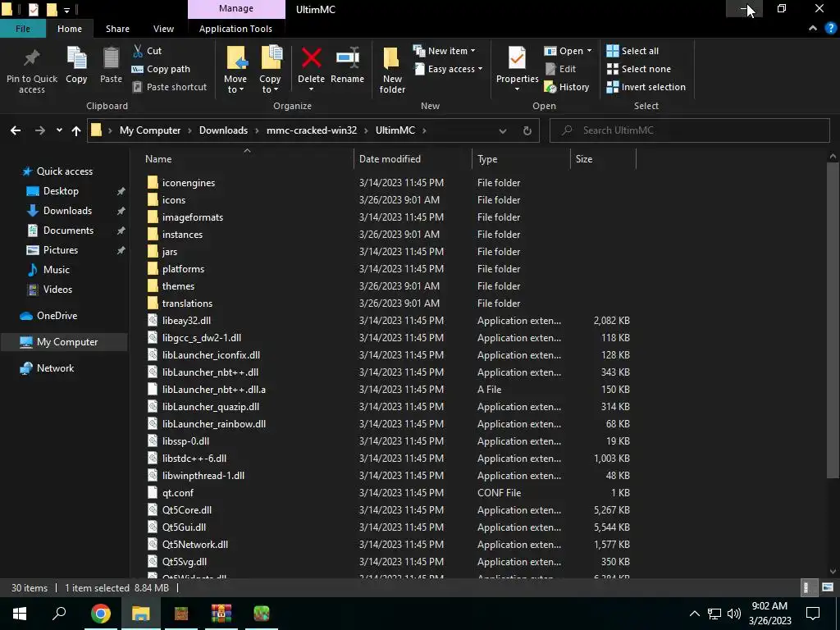Select Documents in navigation pane
This screenshot has width=840, height=630.
coord(68,231)
